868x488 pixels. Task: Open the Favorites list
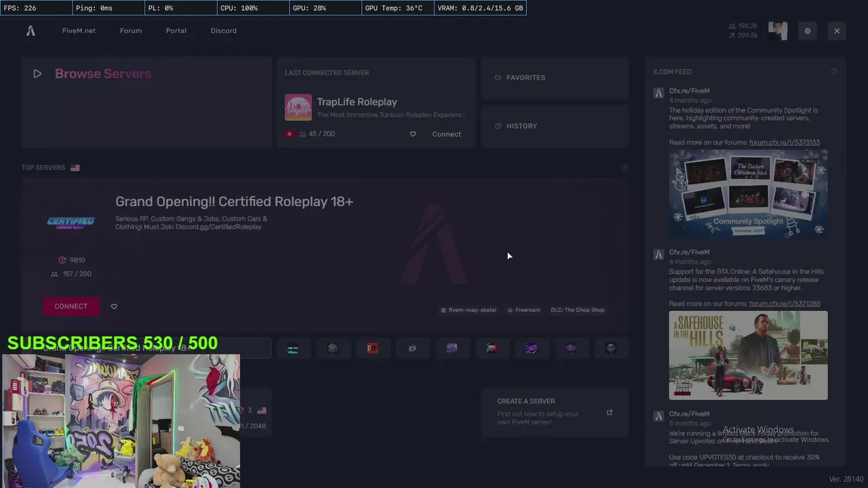pyautogui.click(x=555, y=78)
